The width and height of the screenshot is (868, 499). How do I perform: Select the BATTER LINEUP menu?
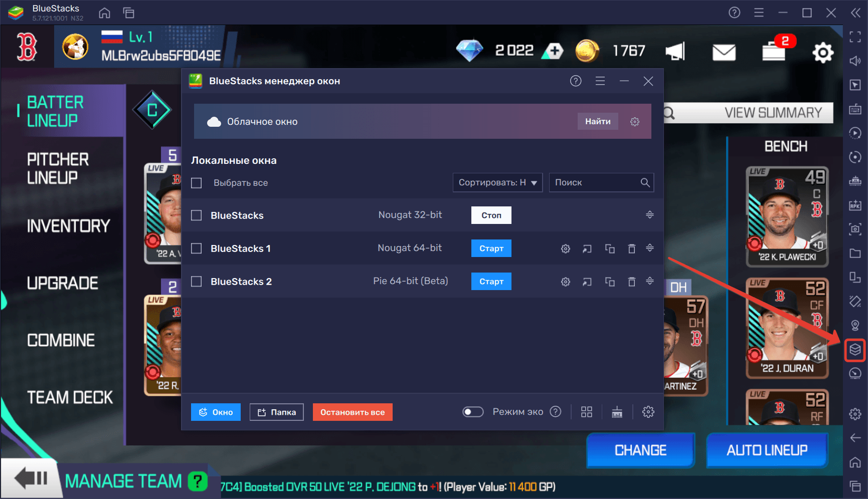point(55,111)
